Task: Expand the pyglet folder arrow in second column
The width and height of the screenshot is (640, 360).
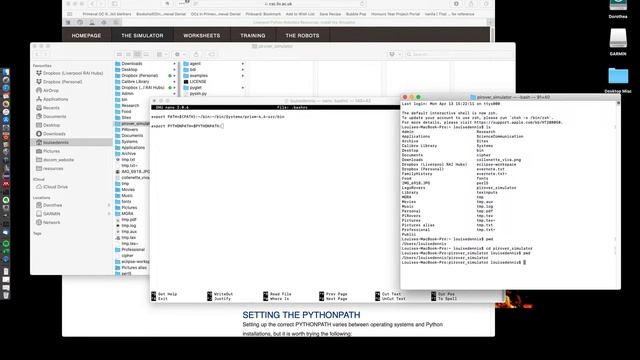Action: pos(242,87)
